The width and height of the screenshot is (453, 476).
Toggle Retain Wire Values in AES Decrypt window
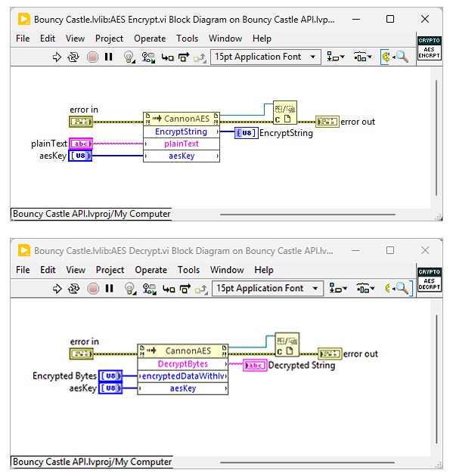click(x=150, y=289)
